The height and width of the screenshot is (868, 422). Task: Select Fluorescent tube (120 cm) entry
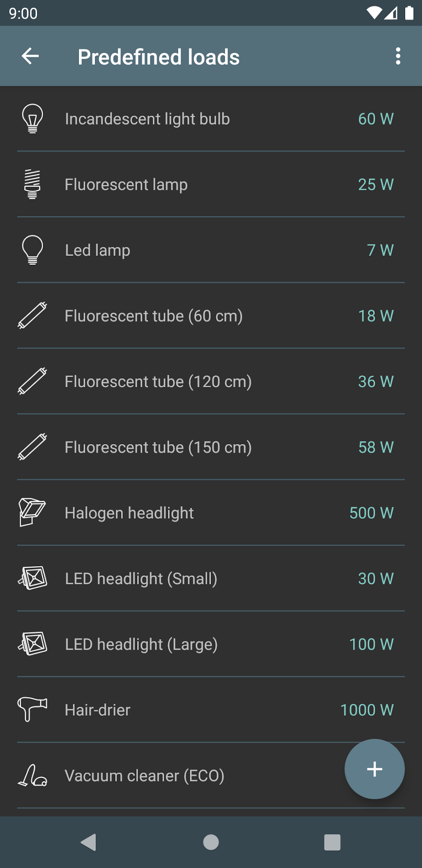(158, 382)
